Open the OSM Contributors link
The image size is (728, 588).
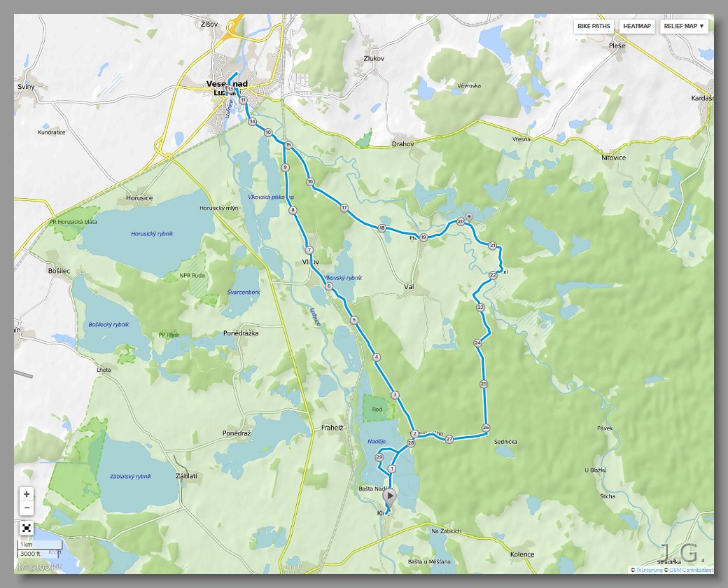[691, 570]
